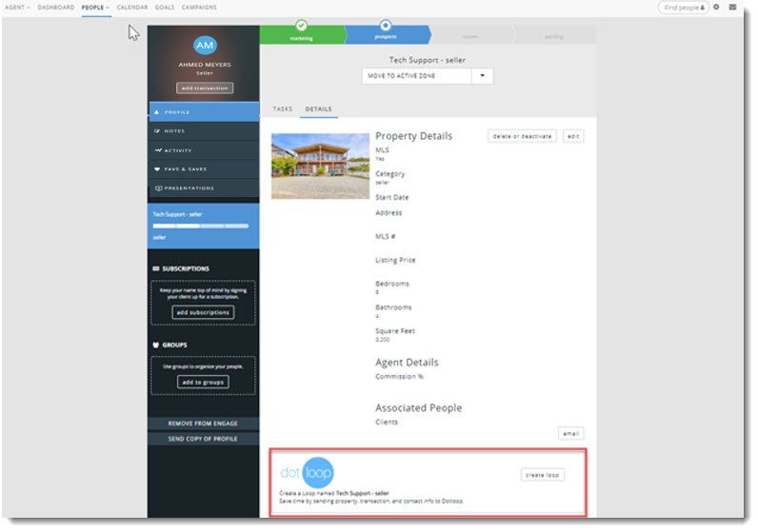This screenshot has width=758, height=532.
Task: Open the People menu dropdown
Action: click(x=96, y=8)
